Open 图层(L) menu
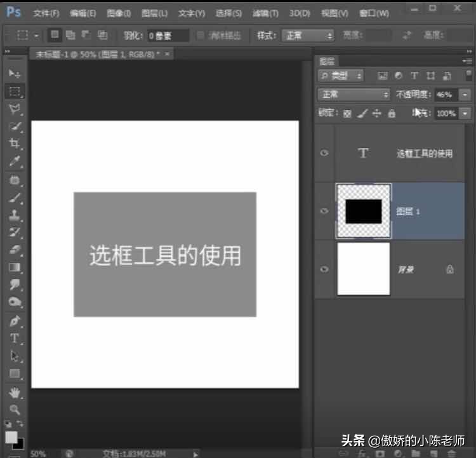 point(154,13)
